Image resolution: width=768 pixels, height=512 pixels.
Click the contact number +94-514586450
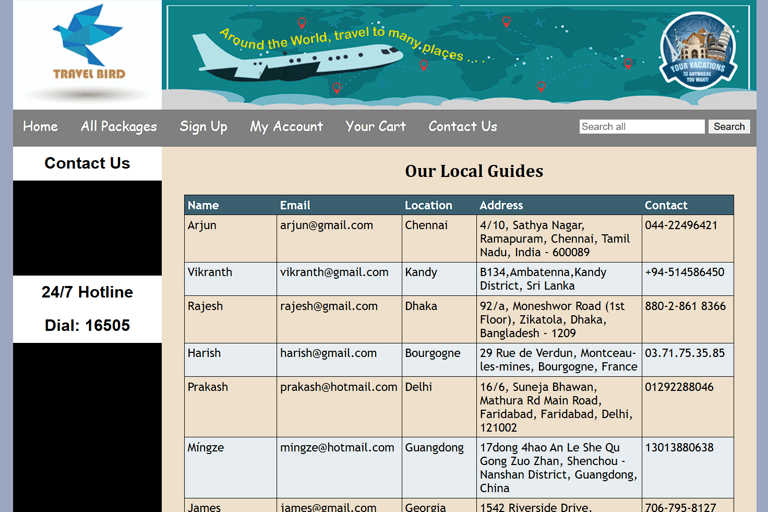684,272
